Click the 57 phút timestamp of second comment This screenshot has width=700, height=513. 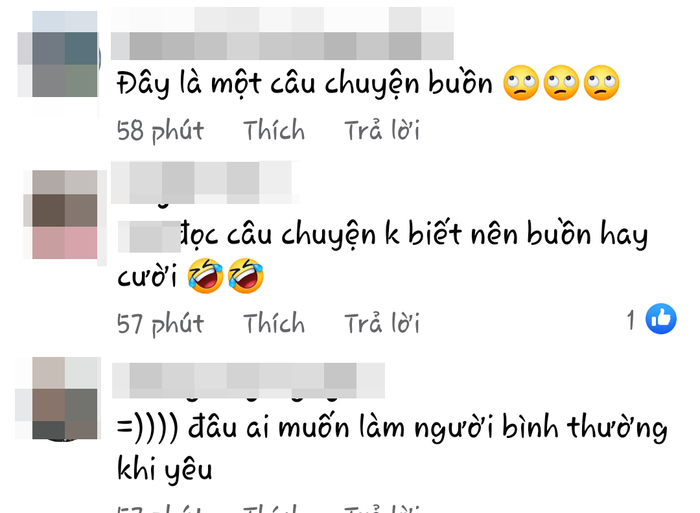point(160,324)
